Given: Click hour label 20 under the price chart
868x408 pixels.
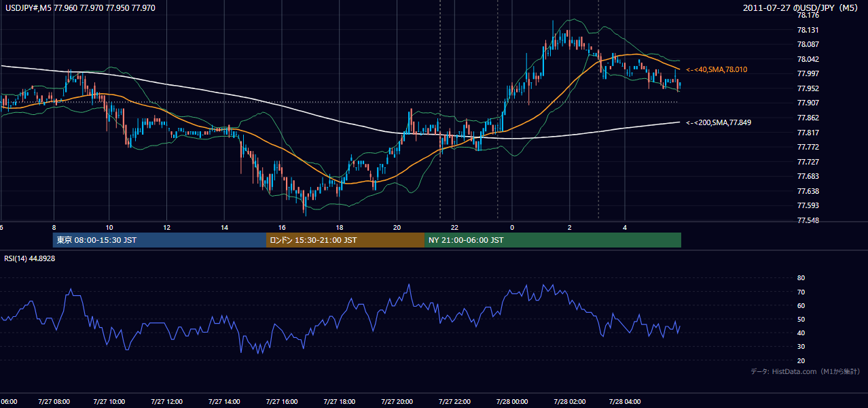Looking at the screenshot, I should [x=397, y=227].
